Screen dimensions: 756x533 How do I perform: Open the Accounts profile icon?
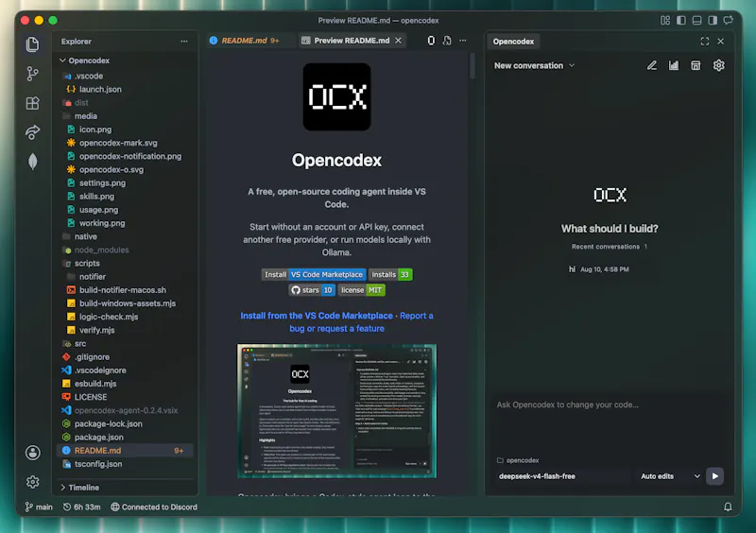point(32,453)
